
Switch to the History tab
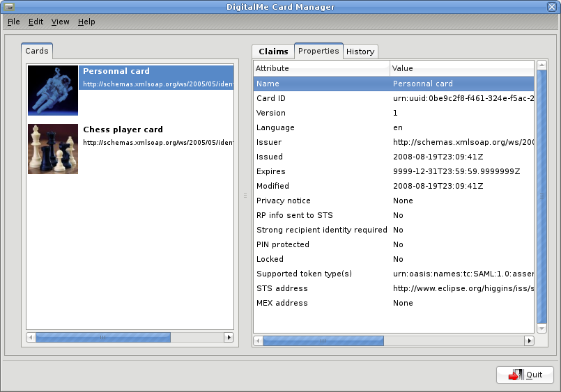[360, 52]
